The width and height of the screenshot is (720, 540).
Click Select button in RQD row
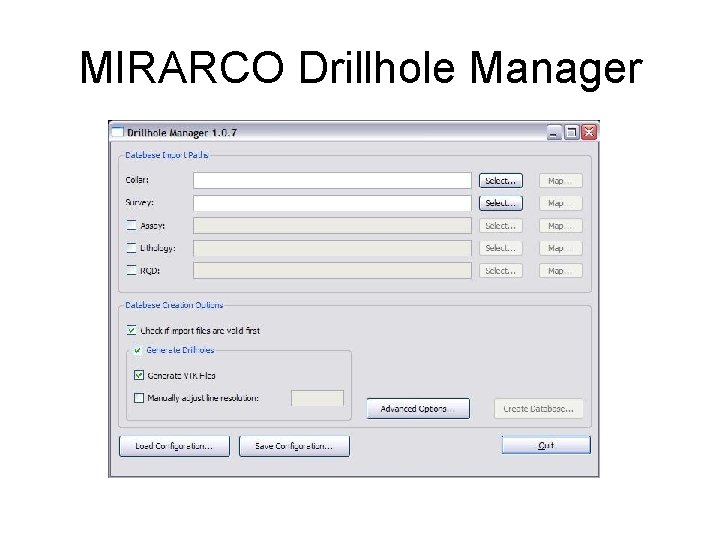[x=501, y=270]
